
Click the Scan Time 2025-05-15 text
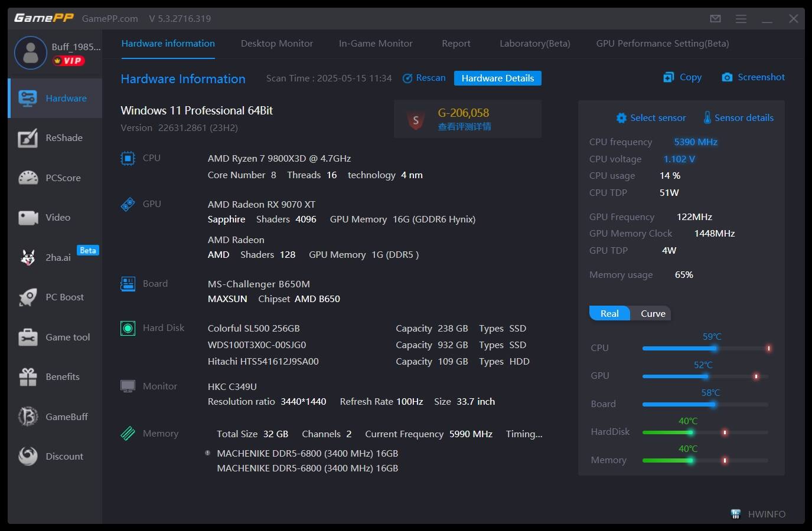(x=329, y=78)
